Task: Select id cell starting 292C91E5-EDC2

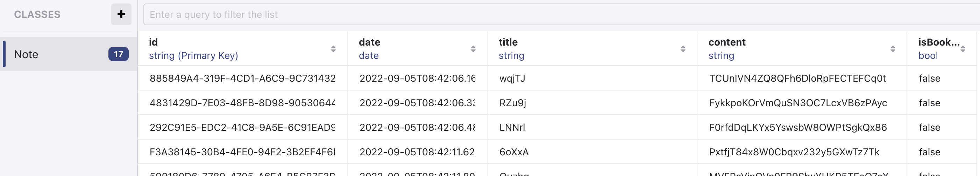Action: 242,127
